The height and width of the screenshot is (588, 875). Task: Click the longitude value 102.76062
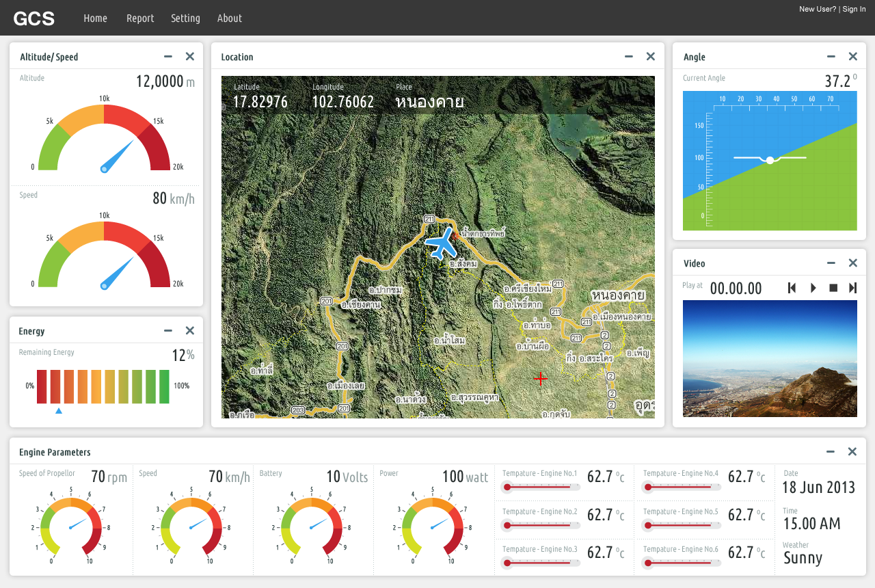(343, 102)
